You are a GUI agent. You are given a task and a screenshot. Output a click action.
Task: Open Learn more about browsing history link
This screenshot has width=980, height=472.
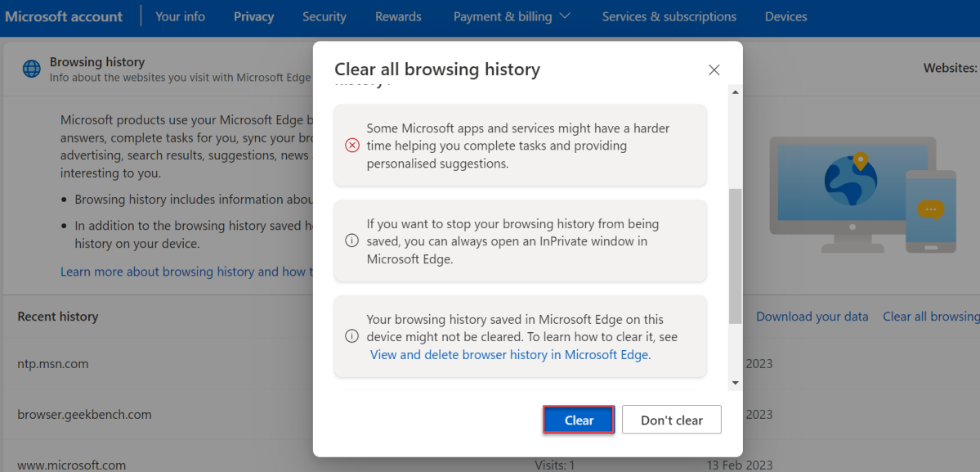click(186, 272)
